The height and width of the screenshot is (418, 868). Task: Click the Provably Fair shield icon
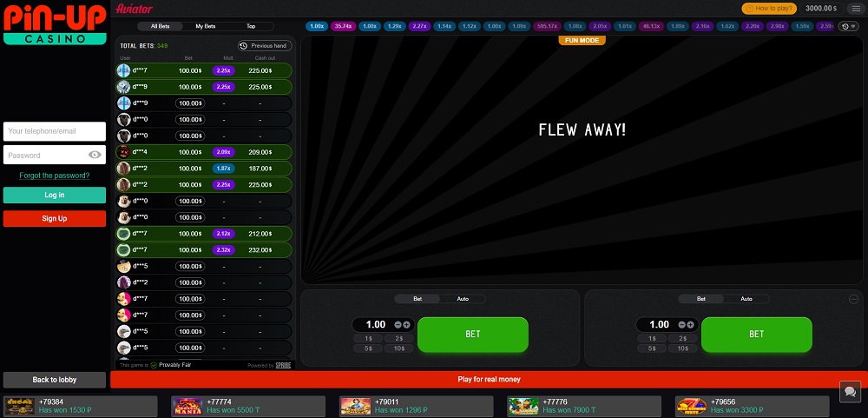click(154, 365)
